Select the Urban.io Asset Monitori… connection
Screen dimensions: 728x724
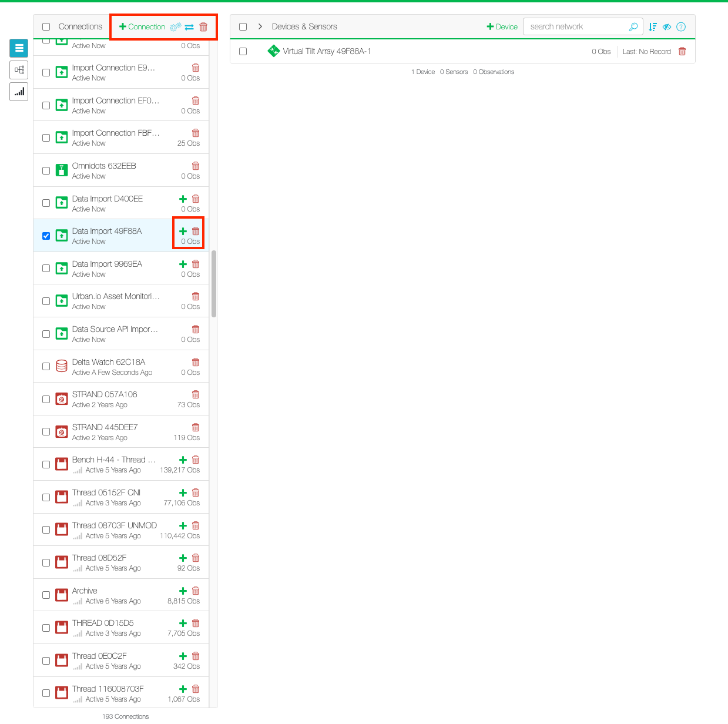tap(121, 301)
